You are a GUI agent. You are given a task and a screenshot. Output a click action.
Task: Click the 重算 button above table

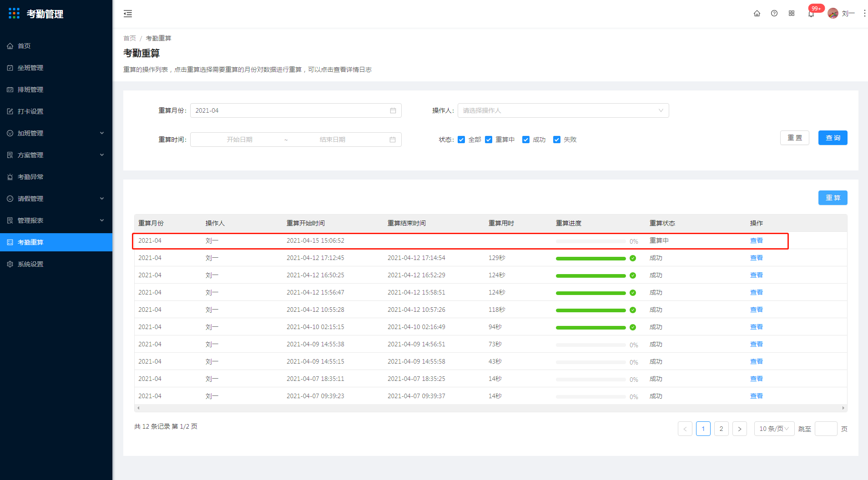click(x=833, y=198)
